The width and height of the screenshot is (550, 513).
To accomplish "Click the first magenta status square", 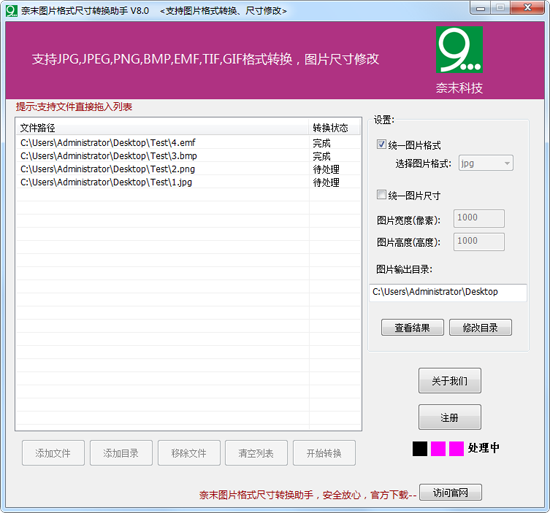I will (438, 448).
